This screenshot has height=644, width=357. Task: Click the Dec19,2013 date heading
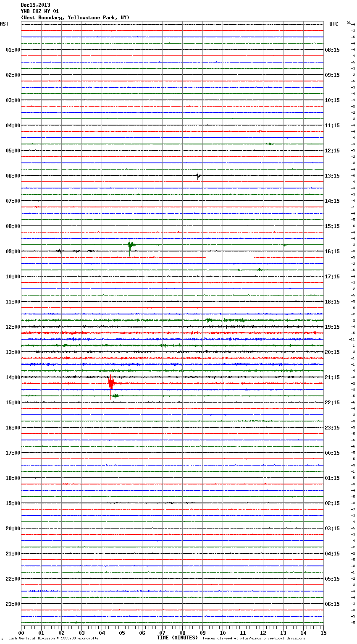tap(35, 5)
